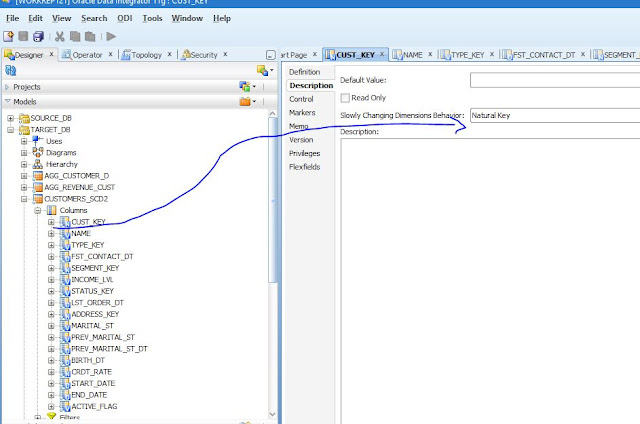The height and width of the screenshot is (424, 640).
Task: Click the ACTIVE_FLAG column icon
Action: [65, 406]
